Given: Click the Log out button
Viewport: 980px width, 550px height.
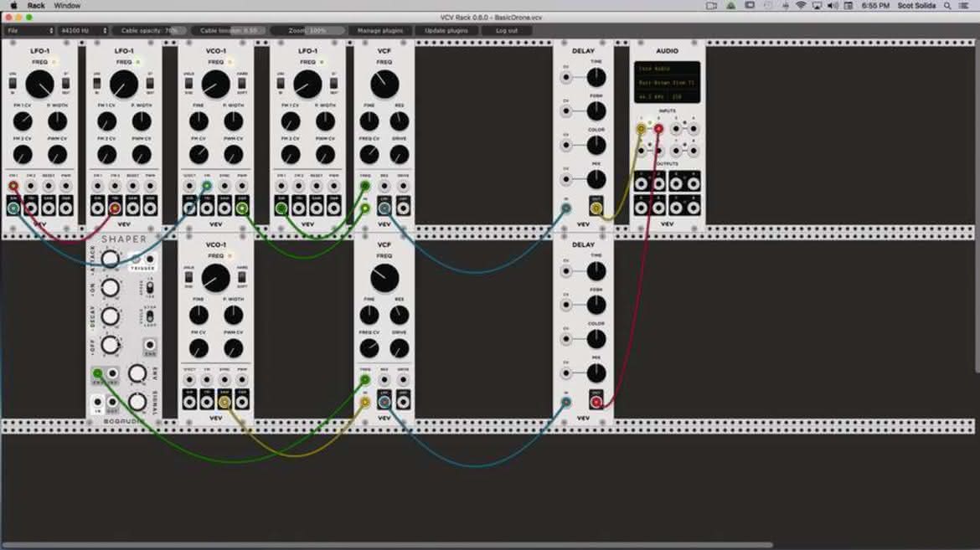Looking at the screenshot, I should 507,31.
